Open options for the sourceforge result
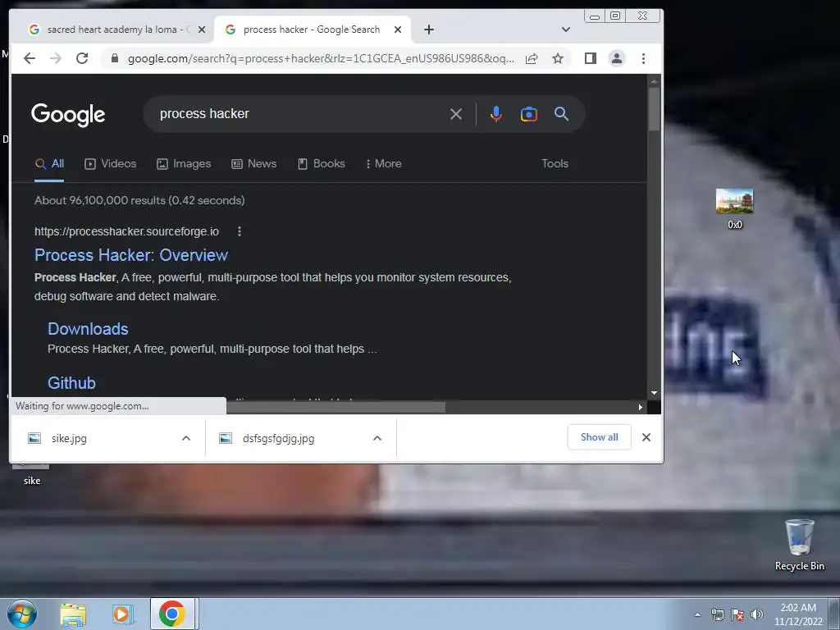This screenshot has width=840, height=630. [240, 231]
